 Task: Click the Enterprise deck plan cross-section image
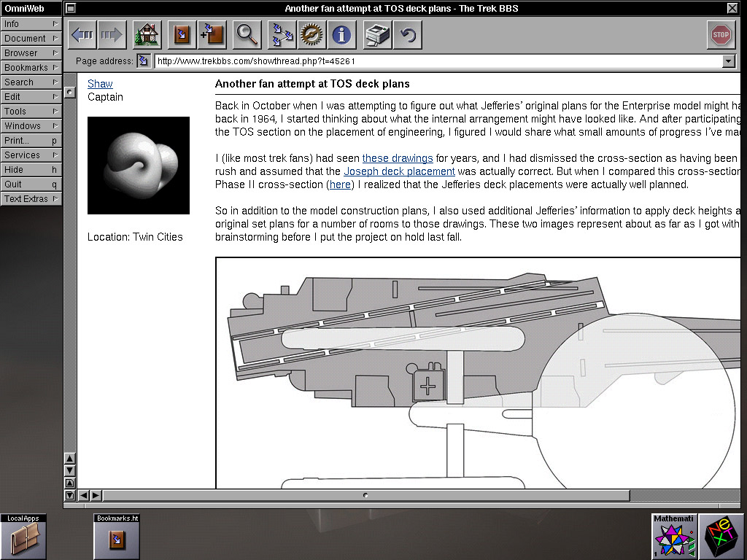pyautogui.click(x=478, y=373)
